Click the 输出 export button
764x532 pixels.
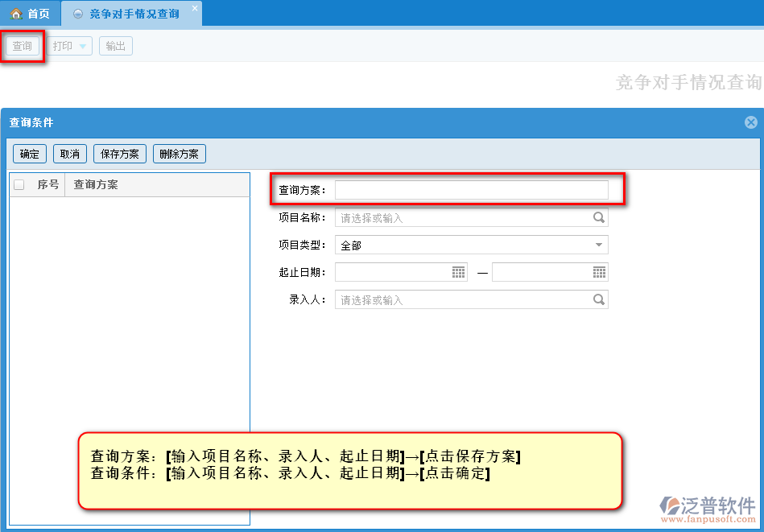pos(116,47)
